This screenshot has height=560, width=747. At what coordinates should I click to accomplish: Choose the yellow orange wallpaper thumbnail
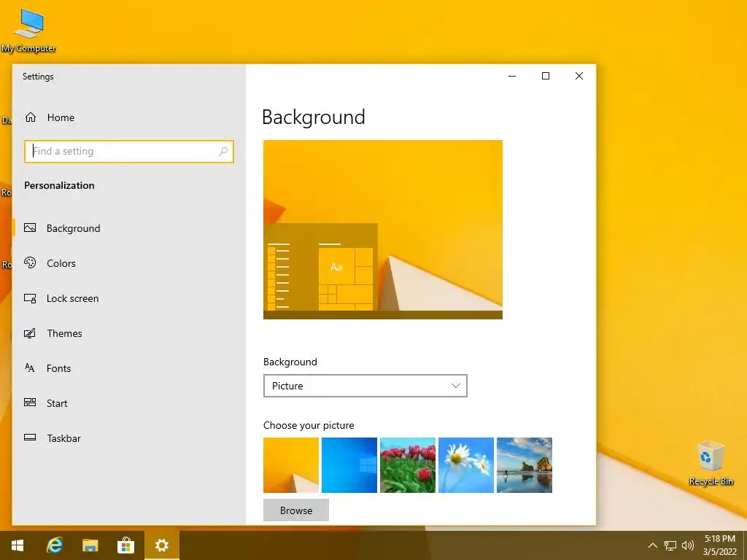(x=291, y=465)
